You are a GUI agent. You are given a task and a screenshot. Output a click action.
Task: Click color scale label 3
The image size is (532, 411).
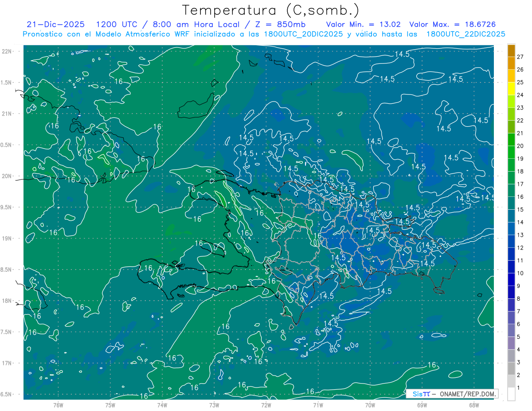tap(519, 363)
